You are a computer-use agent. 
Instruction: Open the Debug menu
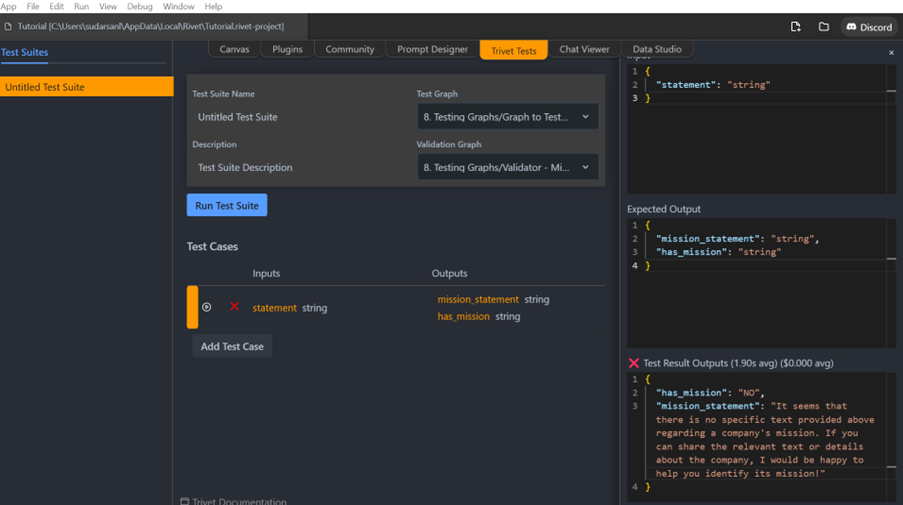pos(139,6)
